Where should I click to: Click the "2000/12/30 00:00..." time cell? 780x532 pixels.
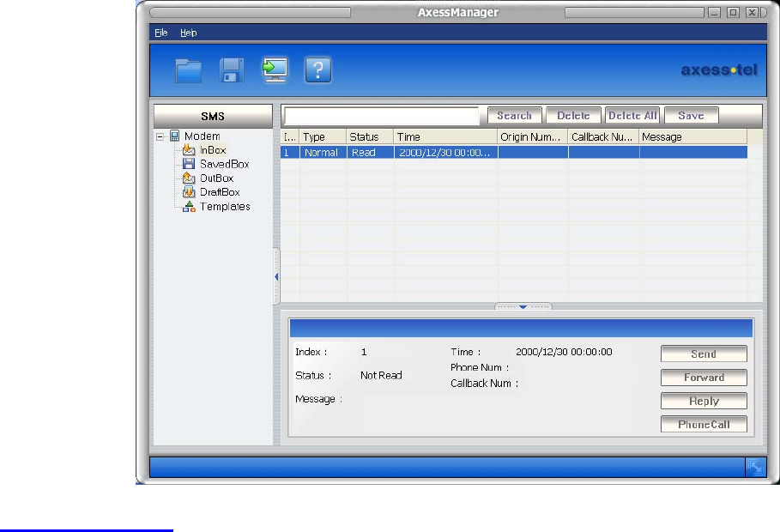[445, 152]
